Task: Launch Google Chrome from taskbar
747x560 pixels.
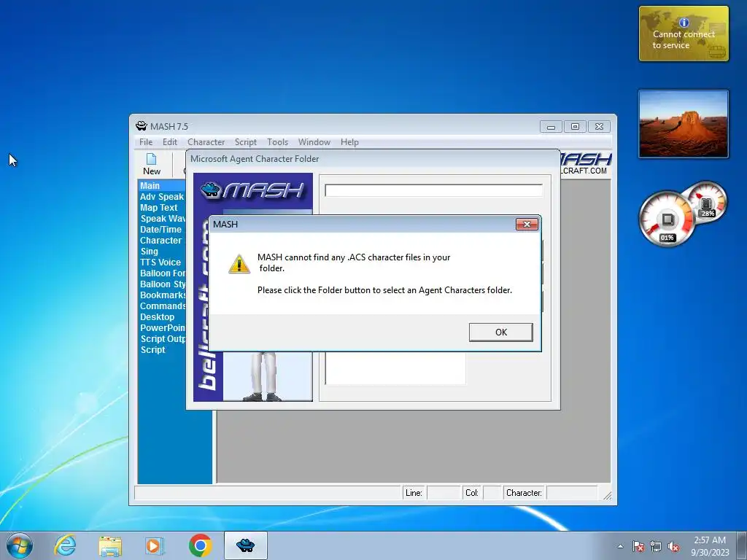Action: 200,545
